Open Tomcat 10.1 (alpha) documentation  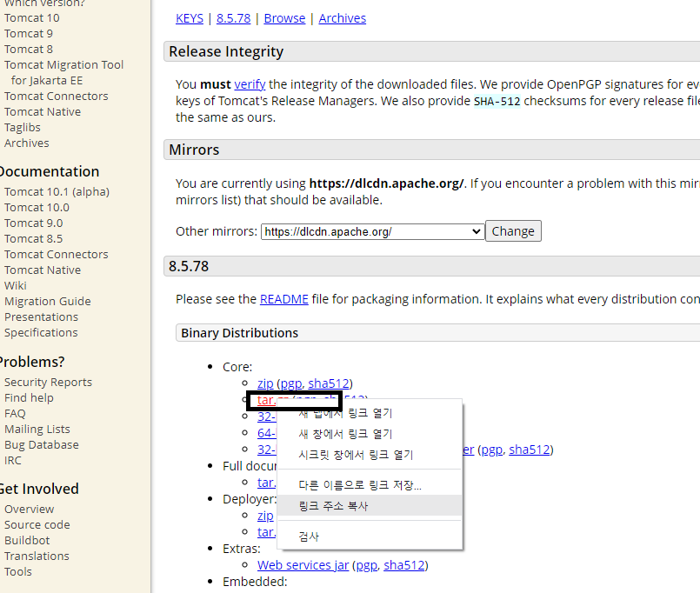click(57, 191)
